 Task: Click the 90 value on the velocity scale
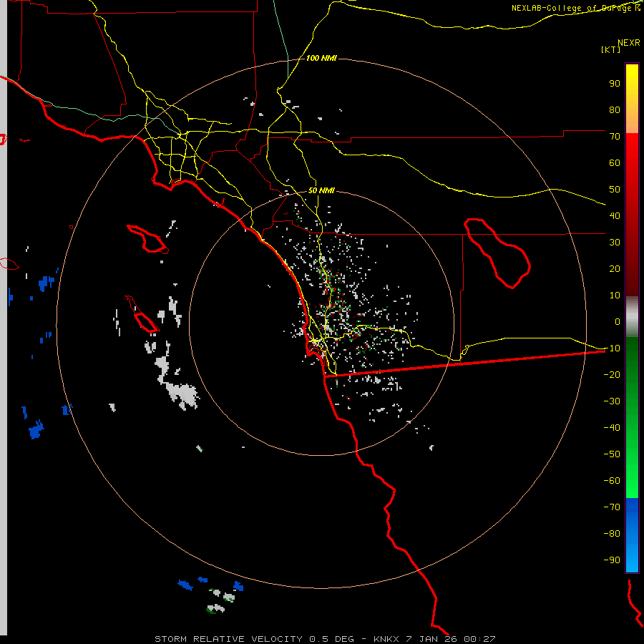pyautogui.click(x=615, y=84)
